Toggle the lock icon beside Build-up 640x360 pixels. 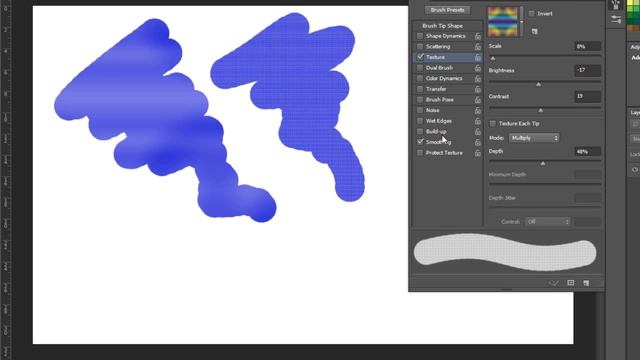click(478, 132)
